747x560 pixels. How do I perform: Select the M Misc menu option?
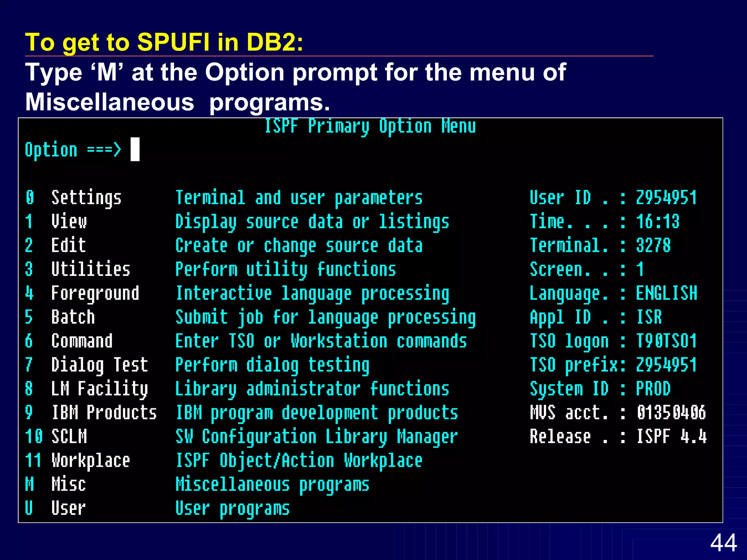point(55,485)
